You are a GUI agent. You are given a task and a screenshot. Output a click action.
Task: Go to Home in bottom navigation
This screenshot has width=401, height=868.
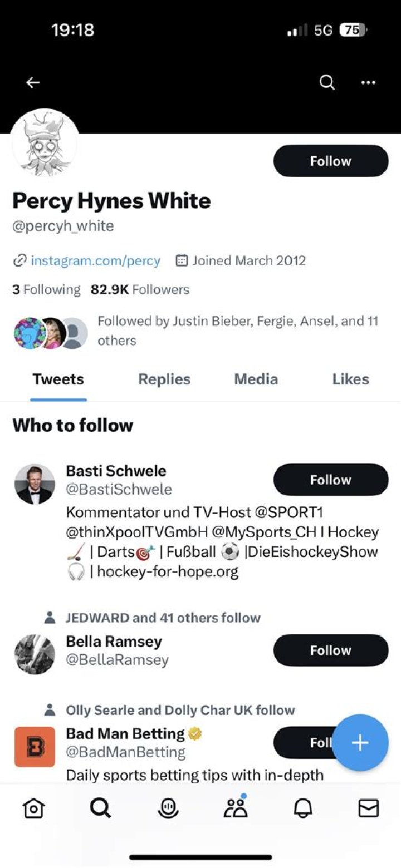(33, 808)
